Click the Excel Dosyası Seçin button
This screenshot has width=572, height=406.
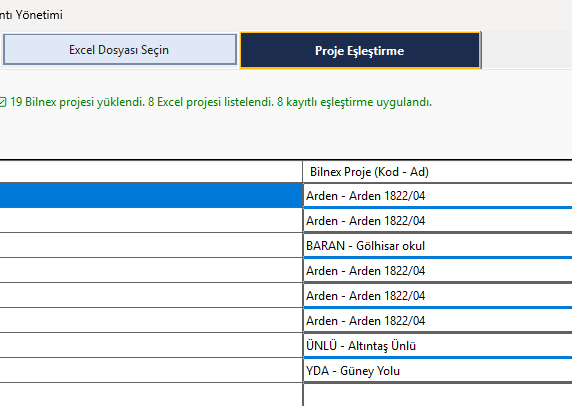click(120, 50)
